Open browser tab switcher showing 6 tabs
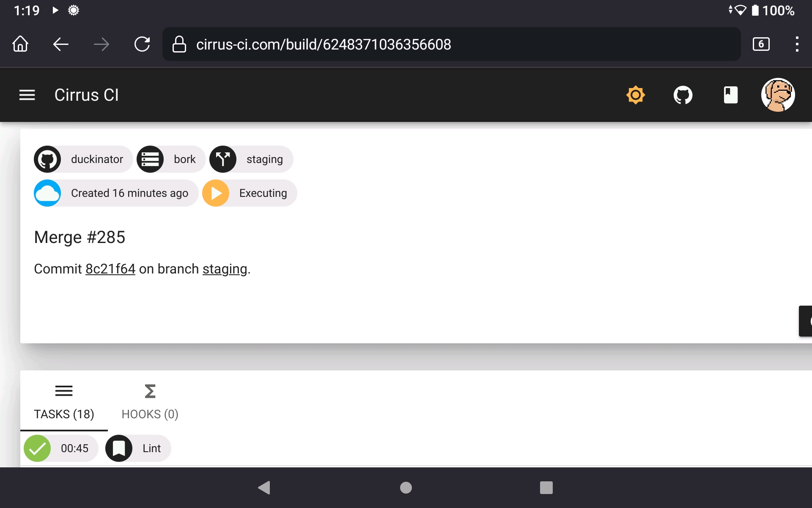 pos(761,44)
